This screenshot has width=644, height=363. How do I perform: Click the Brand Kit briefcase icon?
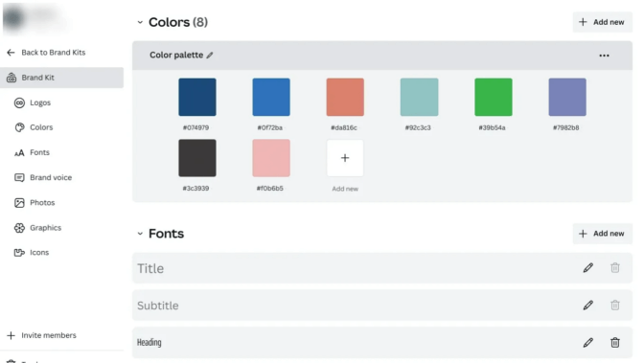[x=11, y=78]
